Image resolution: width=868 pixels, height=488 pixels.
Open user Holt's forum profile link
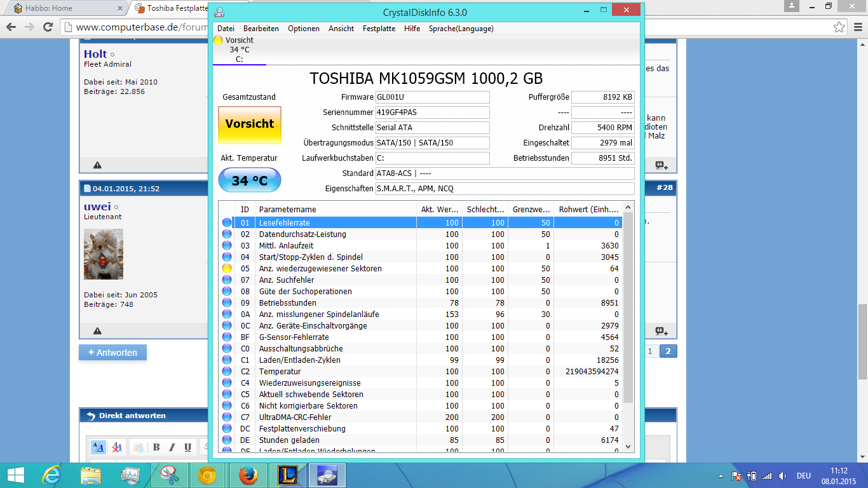click(x=95, y=54)
